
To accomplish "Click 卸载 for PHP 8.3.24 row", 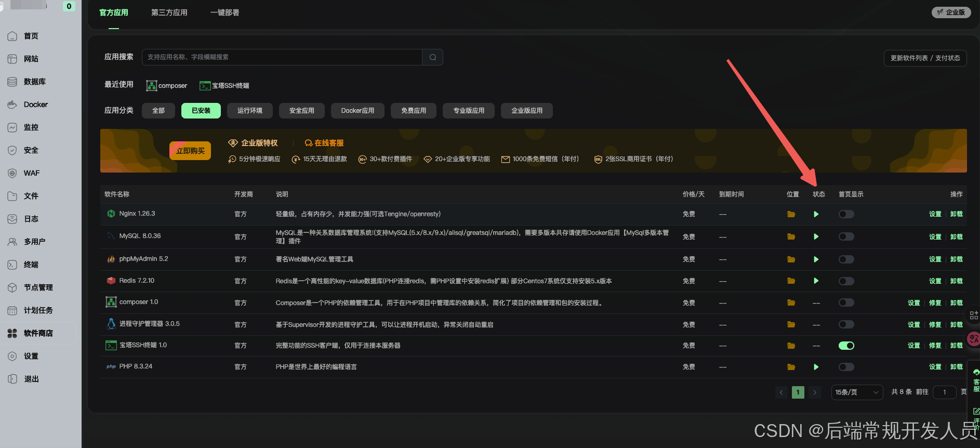I will 956,367.
